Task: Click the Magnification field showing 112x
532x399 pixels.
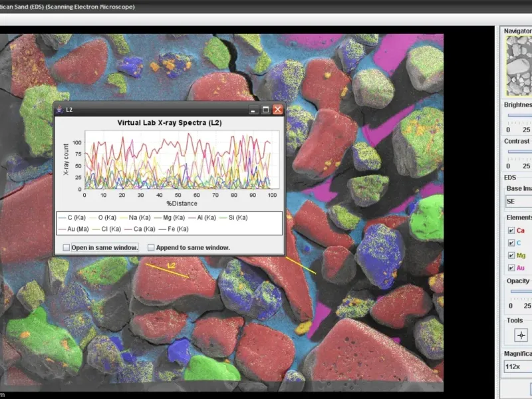Action: [517, 367]
